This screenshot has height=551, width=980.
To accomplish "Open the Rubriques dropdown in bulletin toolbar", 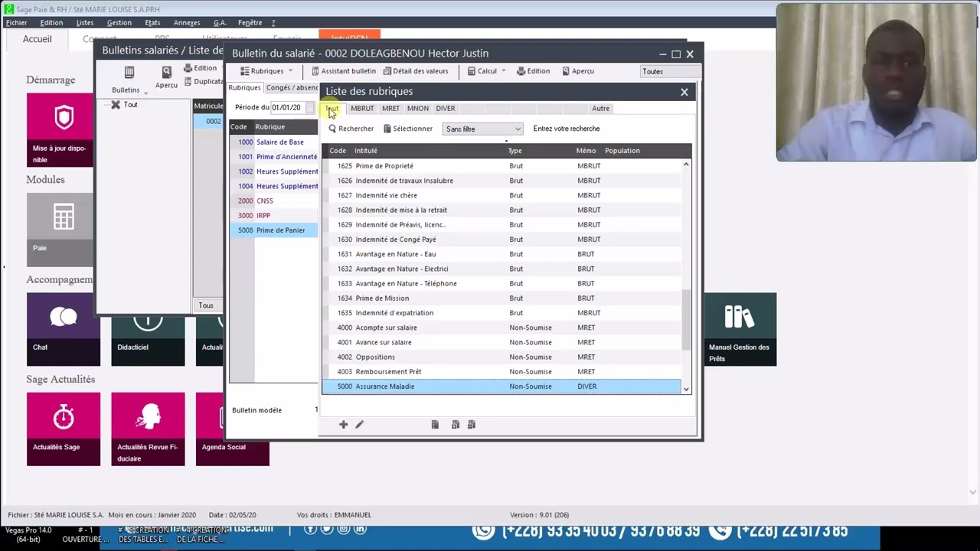I will tap(266, 71).
